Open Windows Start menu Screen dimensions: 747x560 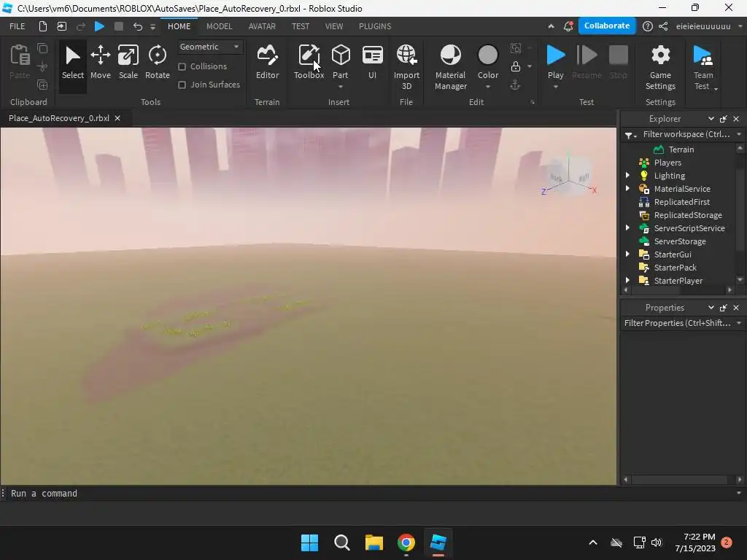pyautogui.click(x=309, y=542)
